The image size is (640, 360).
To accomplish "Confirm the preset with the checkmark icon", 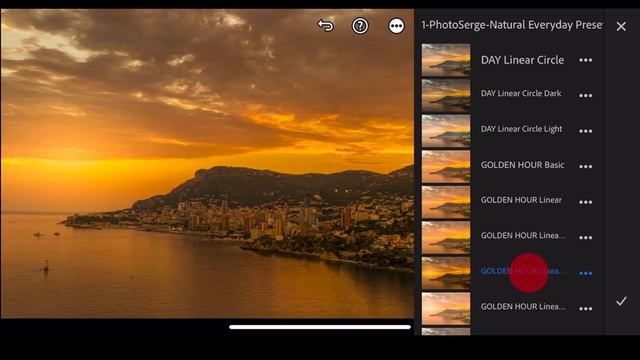I will coord(621,301).
